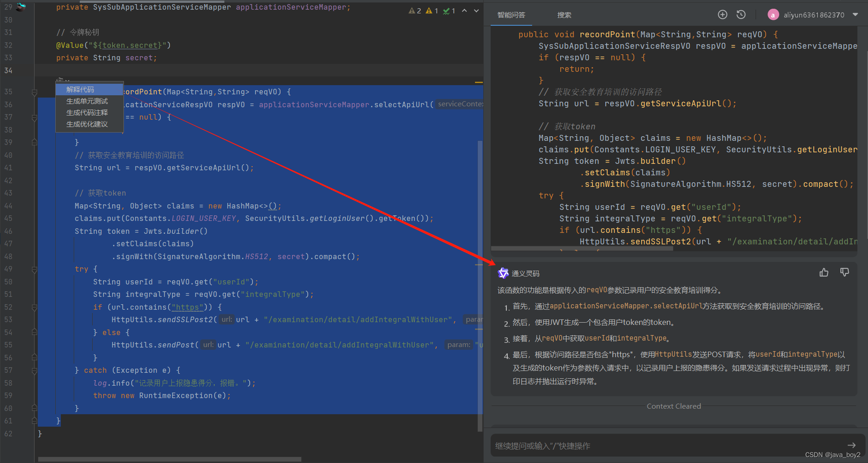This screenshot has height=463, width=868.
Task: Click line number 62 in the gutter
Action: click(8, 434)
